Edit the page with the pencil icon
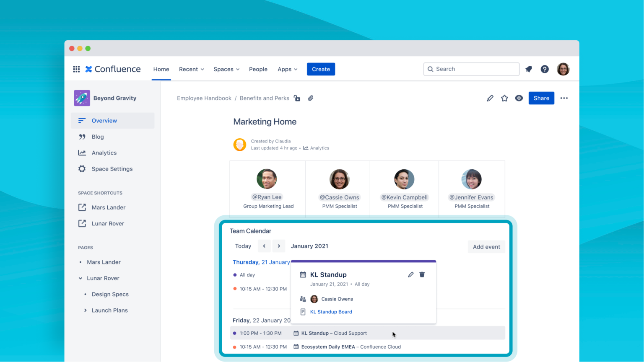Screen dimensions: 644x362 490,98
